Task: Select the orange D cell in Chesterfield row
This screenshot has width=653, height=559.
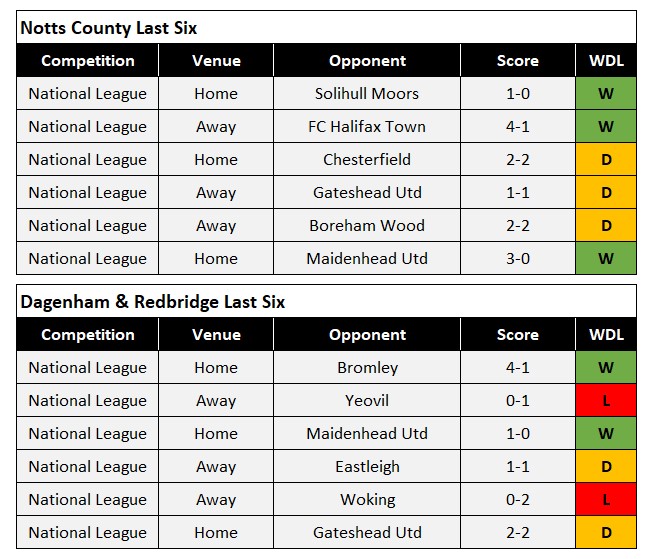Action: [x=606, y=160]
